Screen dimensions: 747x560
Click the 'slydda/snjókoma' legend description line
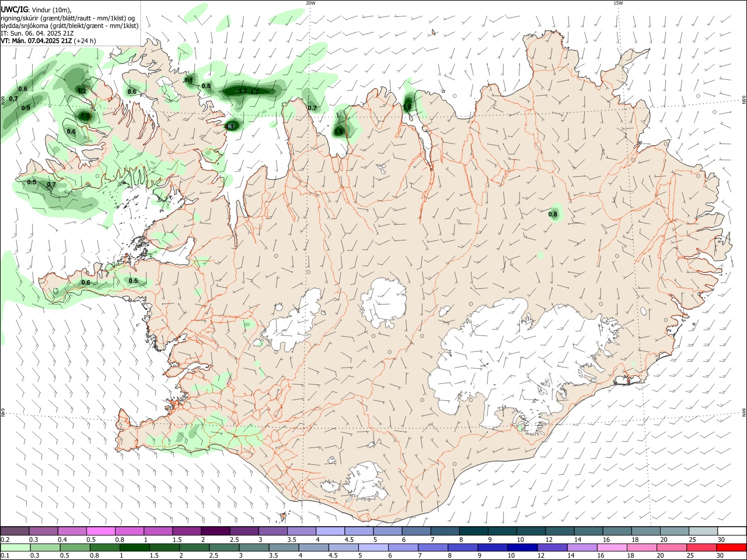pos(69,26)
